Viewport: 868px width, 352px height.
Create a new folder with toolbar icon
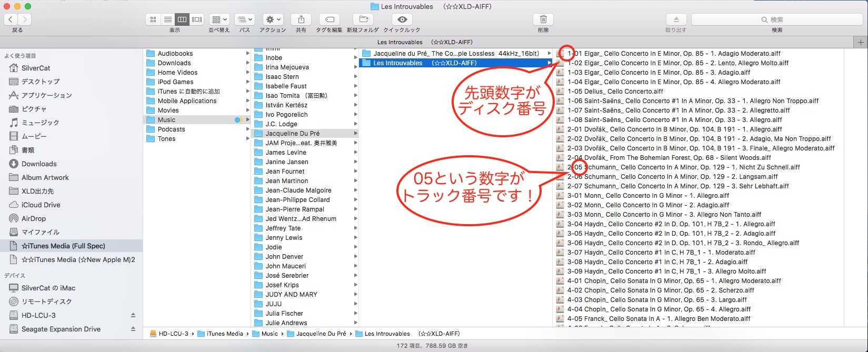[x=363, y=19]
